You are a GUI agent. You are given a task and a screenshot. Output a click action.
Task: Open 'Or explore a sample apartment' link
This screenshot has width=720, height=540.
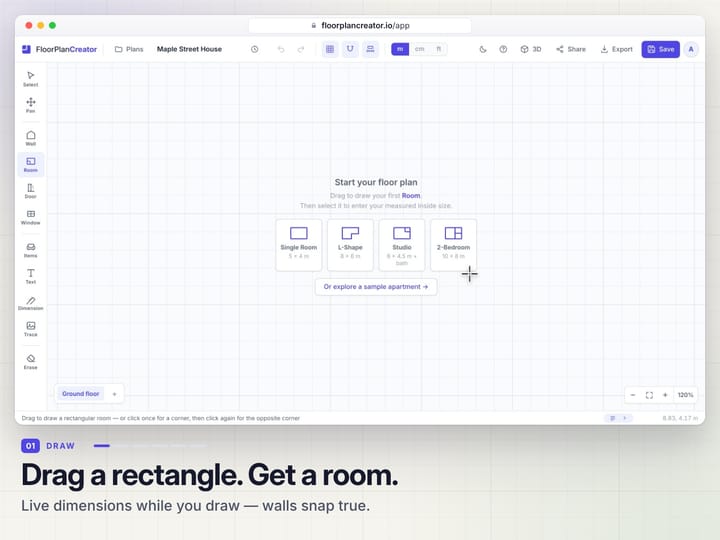coord(376,287)
